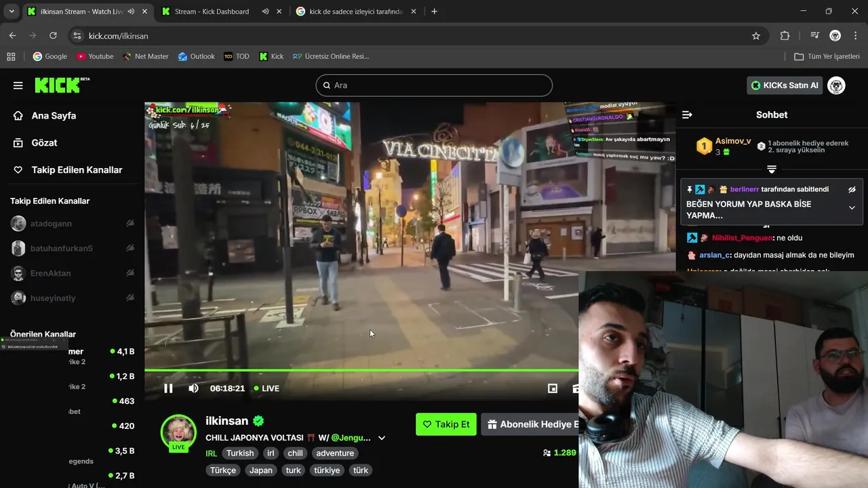Image resolution: width=868 pixels, height=488 pixels.
Task: Open the TOD bookmark
Action: 237,56
